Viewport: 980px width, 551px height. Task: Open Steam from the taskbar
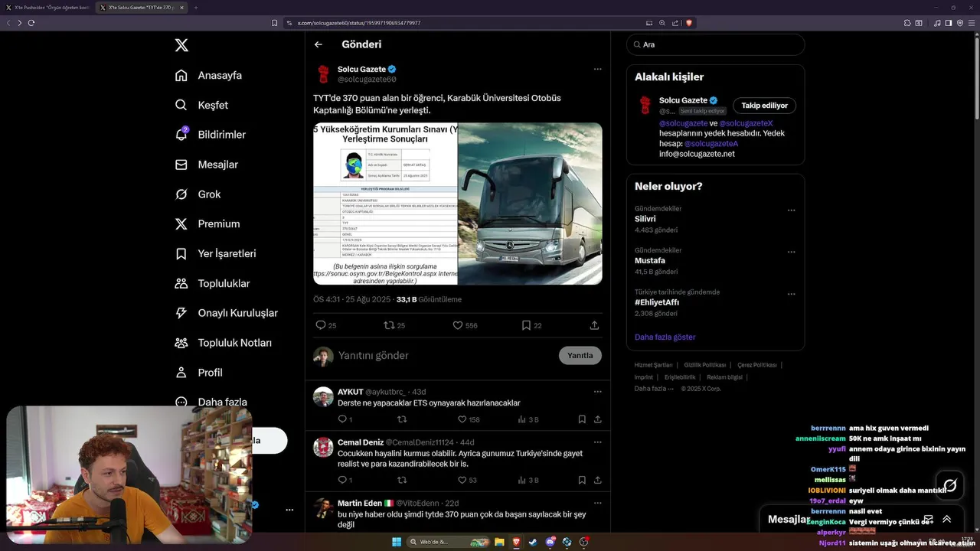click(533, 542)
